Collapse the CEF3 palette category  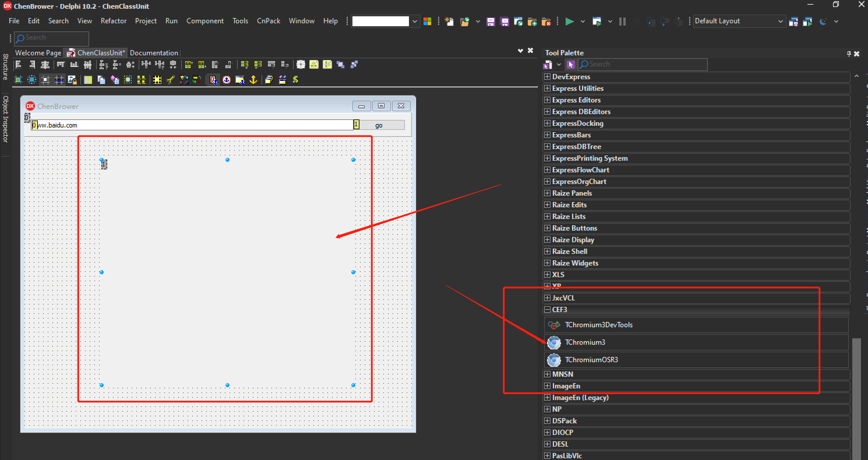pos(547,309)
